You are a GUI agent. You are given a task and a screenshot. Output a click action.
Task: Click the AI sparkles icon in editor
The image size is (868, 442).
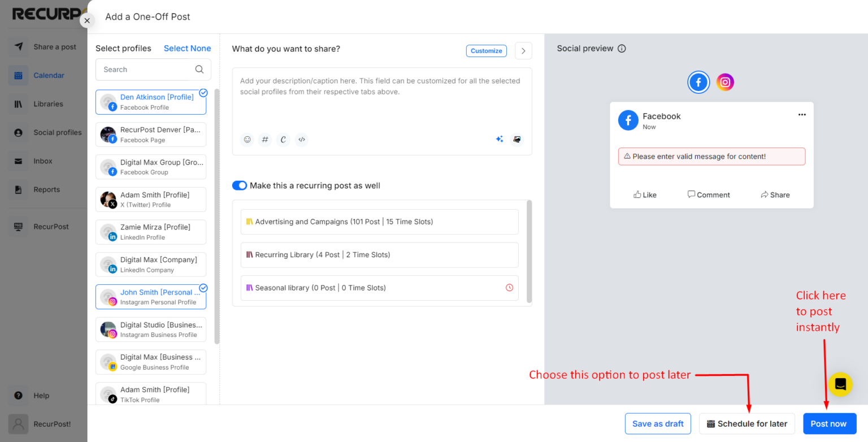(500, 139)
